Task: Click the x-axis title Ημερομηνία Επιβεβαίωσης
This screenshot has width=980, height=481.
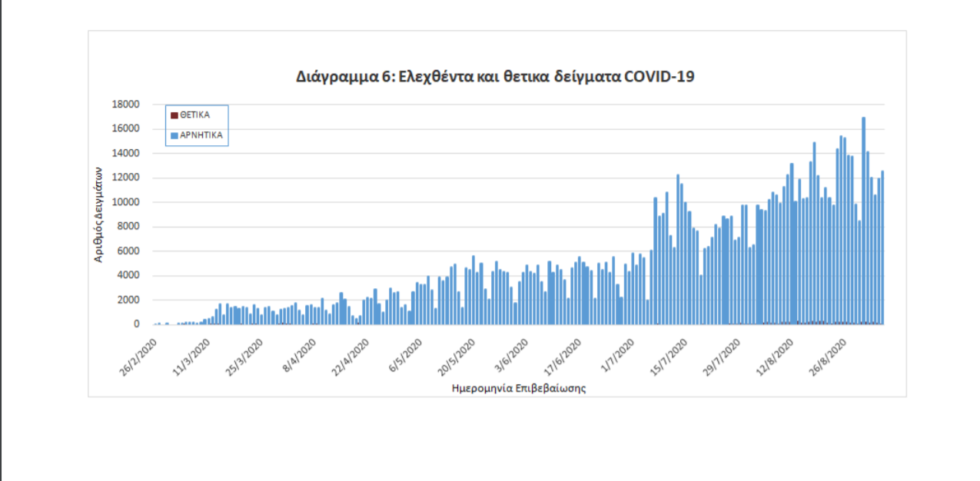Action: (x=519, y=388)
